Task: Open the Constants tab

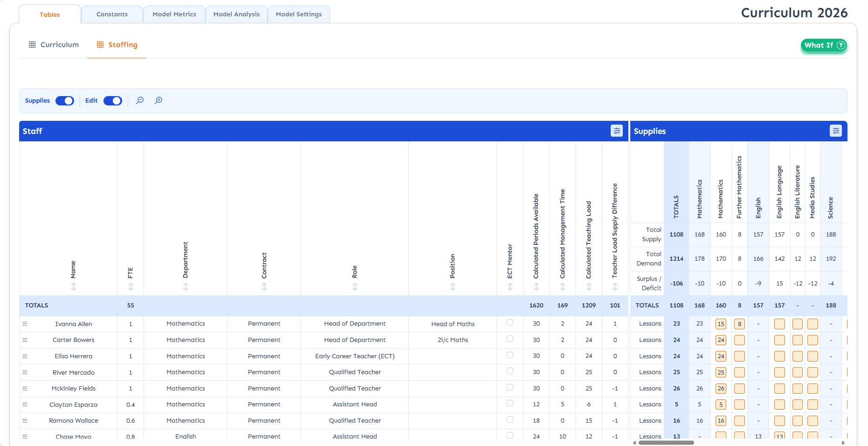Action: [112, 14]
